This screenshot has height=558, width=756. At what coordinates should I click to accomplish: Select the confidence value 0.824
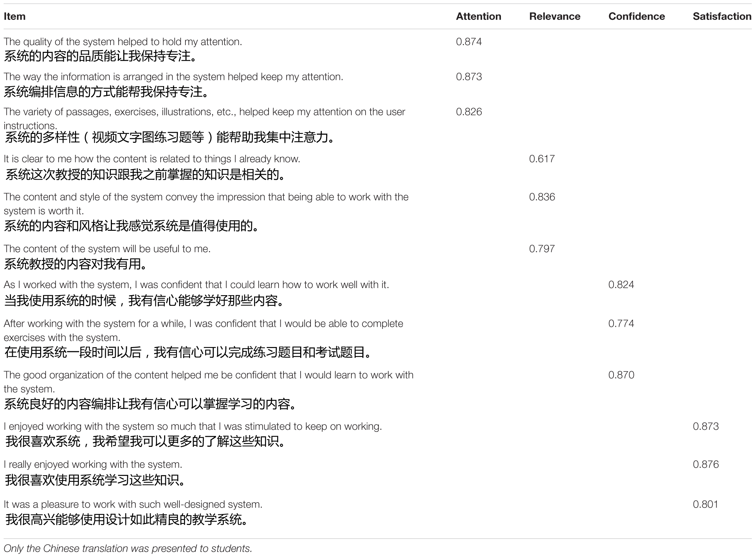tap(621, 285)
